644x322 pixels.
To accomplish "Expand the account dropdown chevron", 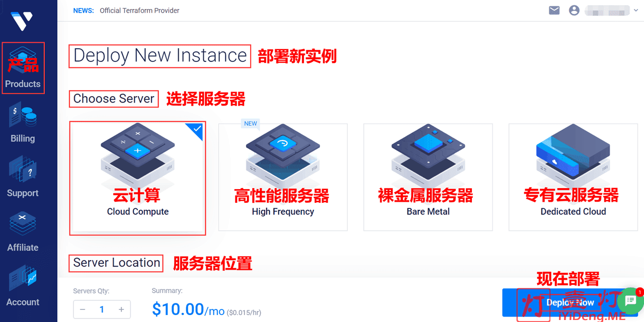I will tap(635, 11).
